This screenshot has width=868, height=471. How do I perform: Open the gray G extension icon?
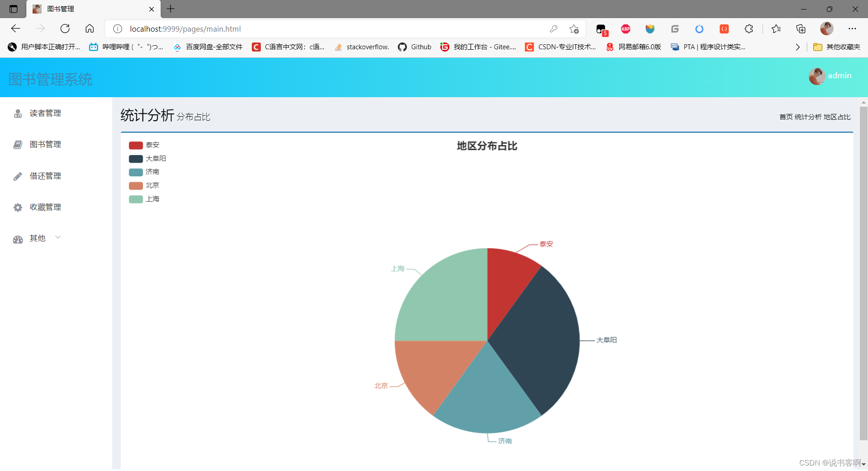coord(675,29)
